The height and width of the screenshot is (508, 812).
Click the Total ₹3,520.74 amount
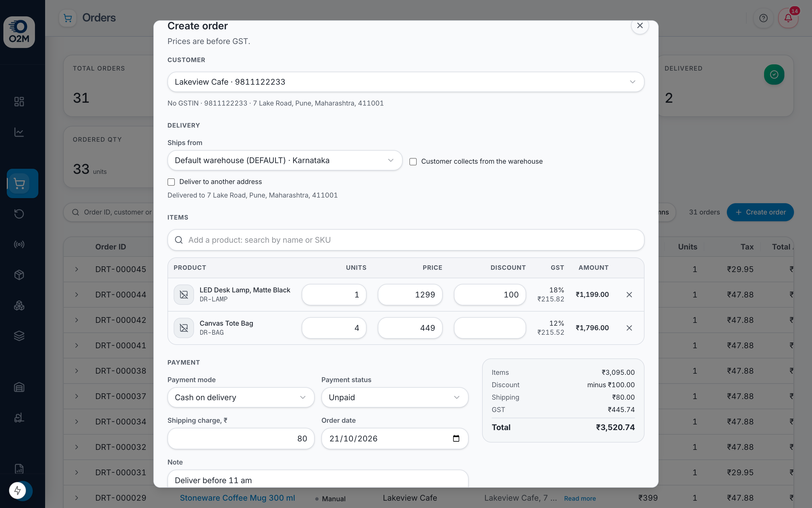[x=615, y=427]
